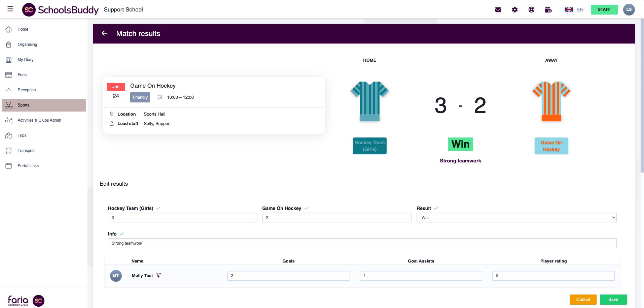
Task: Click Molly Test's Goals input field
Action: pos(288,276)
